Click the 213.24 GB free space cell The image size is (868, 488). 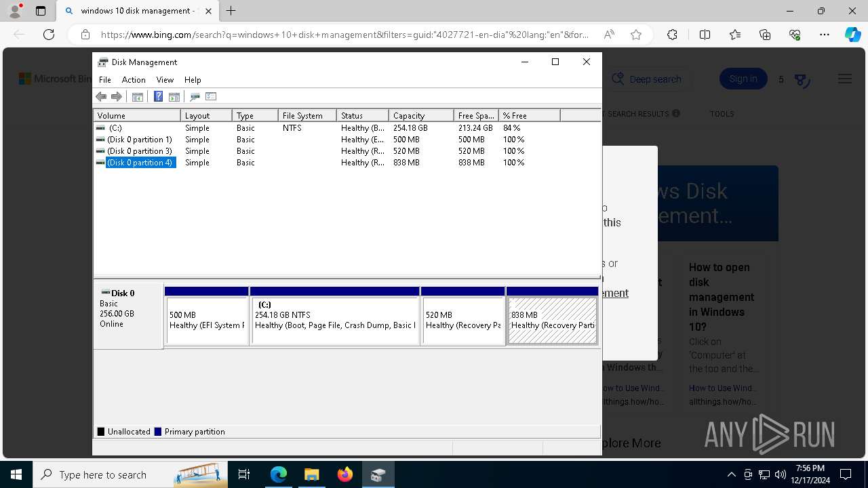(x=475, y=127)
